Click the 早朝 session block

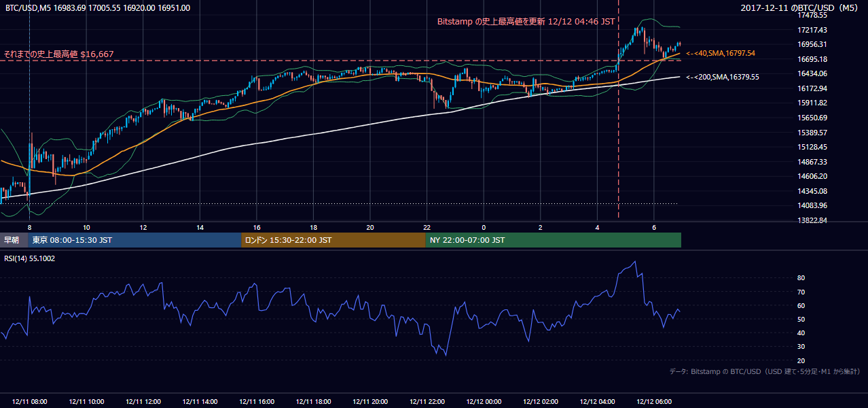14,240
